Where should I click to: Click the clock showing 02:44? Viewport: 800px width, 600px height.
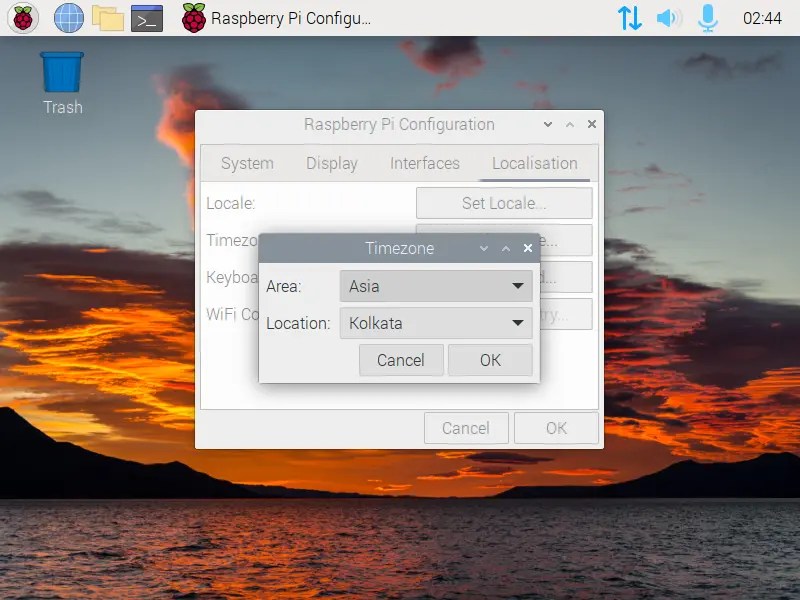tap(761, 17)
